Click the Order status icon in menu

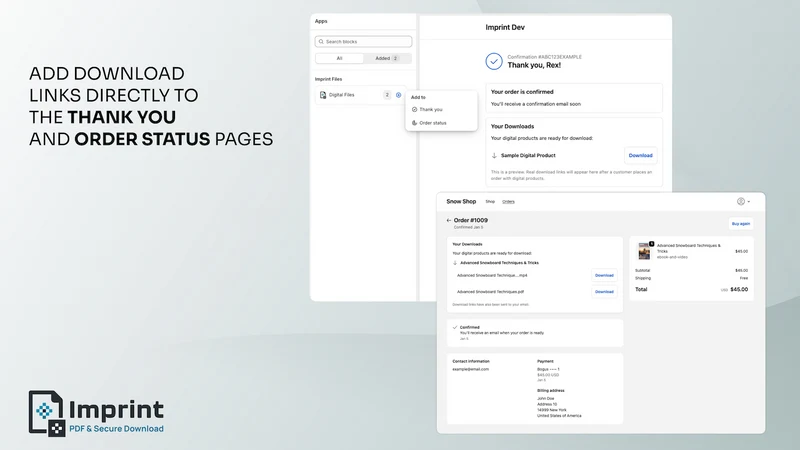414,123
